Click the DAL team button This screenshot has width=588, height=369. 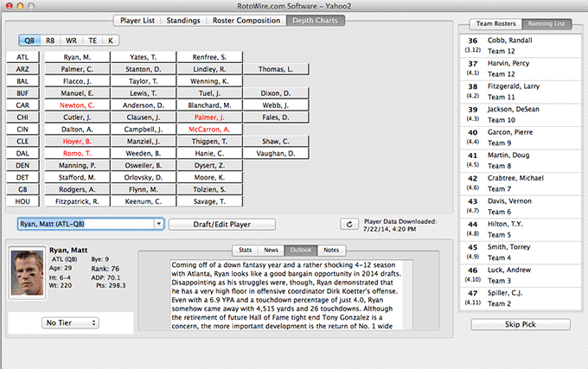(22, 153)
